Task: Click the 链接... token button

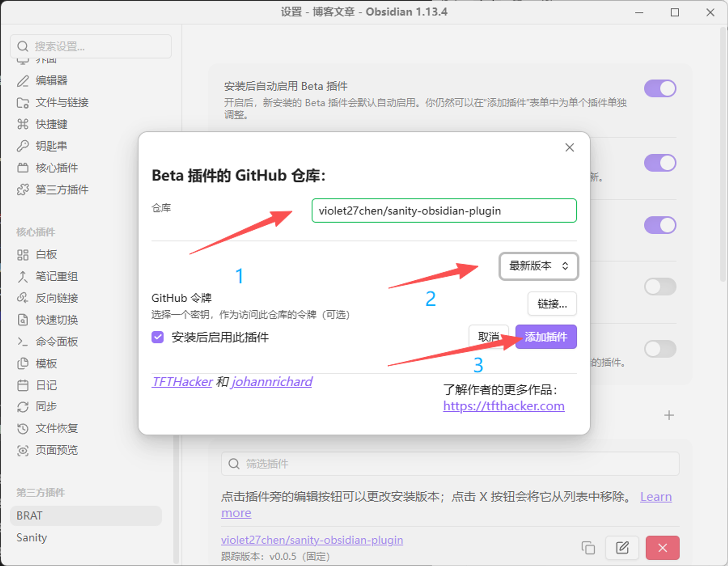Action: [552, 303]
